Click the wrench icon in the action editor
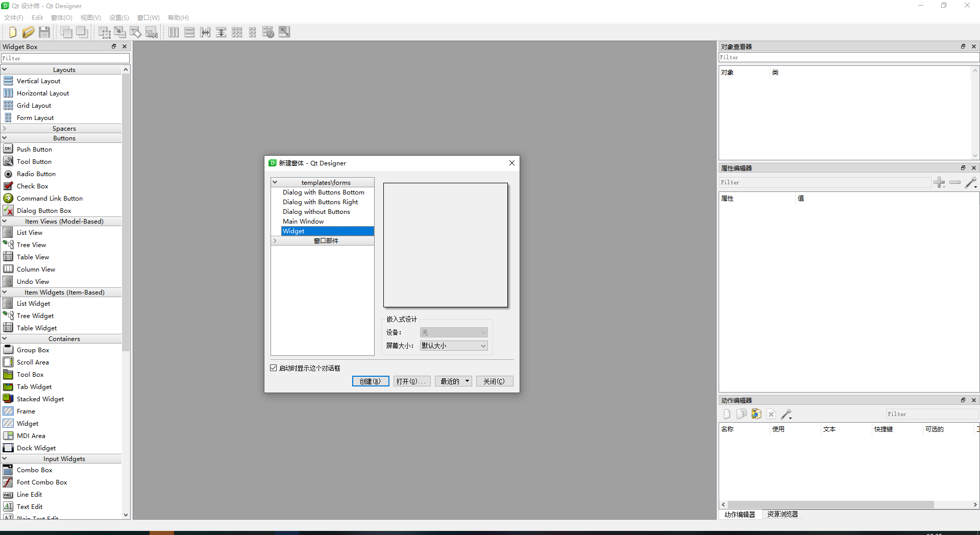The width and height of the screenshot is (980, 535). pos(786,414)
